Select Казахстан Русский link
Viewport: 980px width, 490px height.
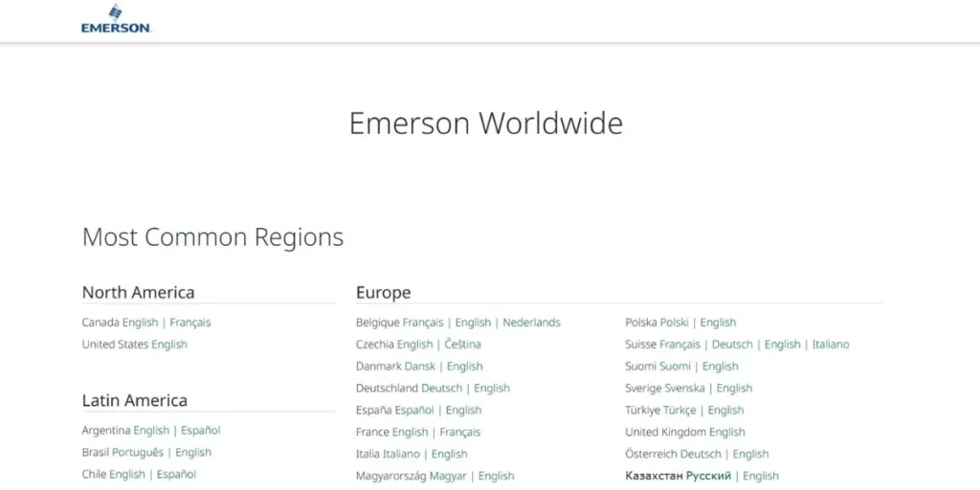click(x=708, y=477)
